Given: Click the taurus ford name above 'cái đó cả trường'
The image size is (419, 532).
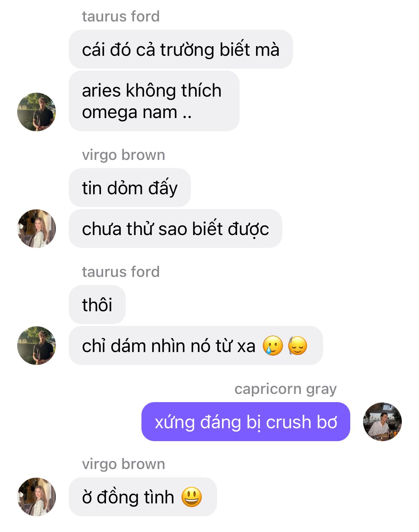Looking at the screenshot, I should tap(121, 16).
